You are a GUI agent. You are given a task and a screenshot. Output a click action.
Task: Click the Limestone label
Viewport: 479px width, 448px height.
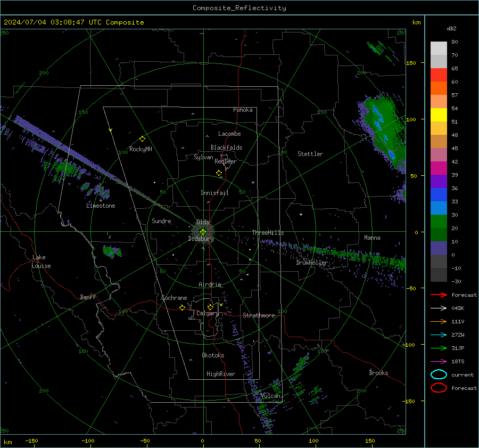(101, 206)
